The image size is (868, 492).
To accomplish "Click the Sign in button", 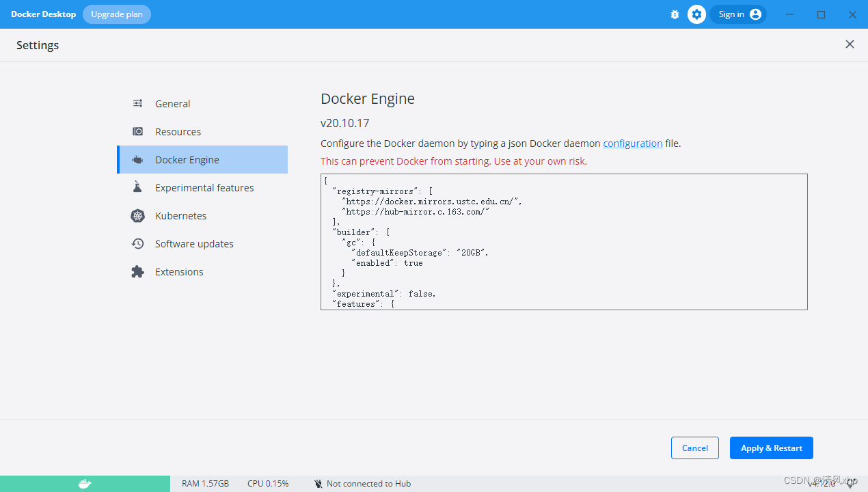I will click(x=738, y=14).
